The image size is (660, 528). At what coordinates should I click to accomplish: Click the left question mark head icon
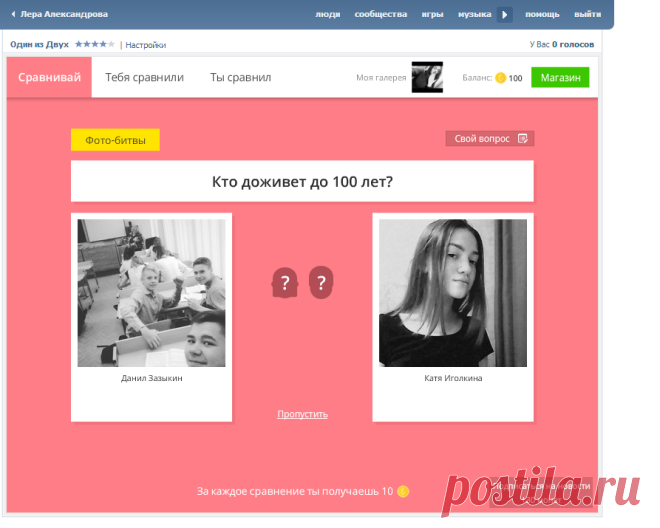pos(285,283)
